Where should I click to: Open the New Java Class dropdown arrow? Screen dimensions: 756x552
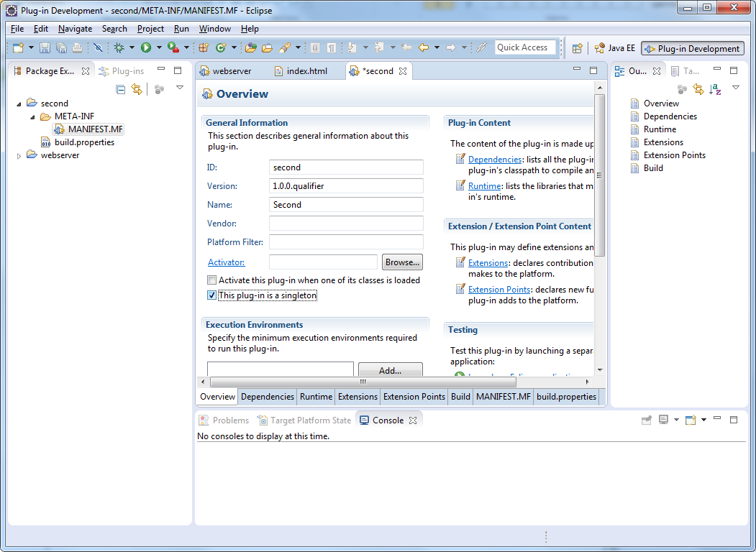(x=234, y=47)
